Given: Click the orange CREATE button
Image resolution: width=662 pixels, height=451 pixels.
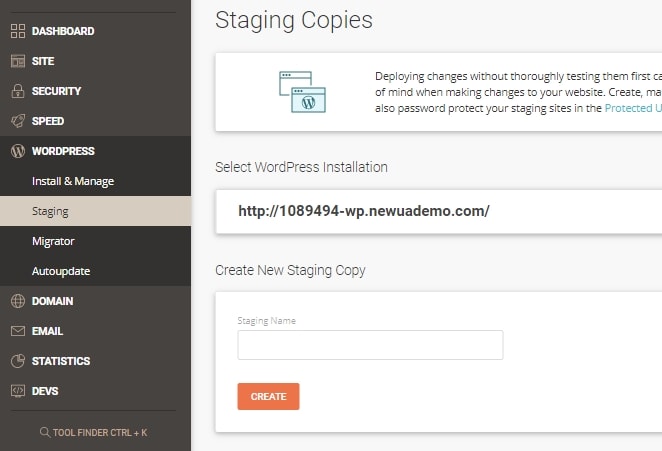Looking at the screenshot, I should (x=269, y=397).
